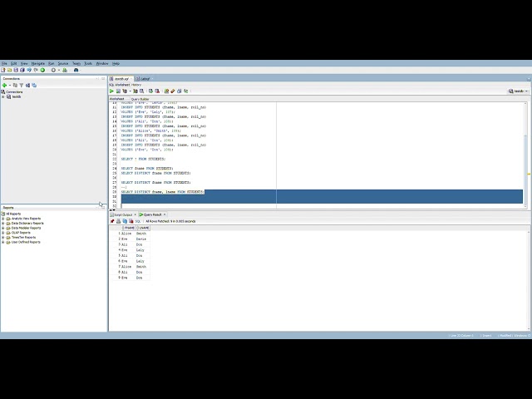Switch to the History tab
Screen dimensions: 532x399
click(x=136, y=85)
